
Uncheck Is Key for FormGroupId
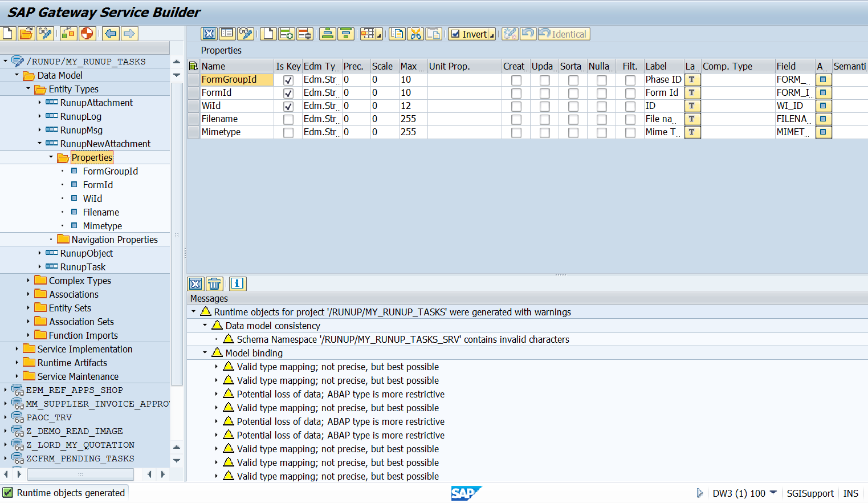click(288, 80)
